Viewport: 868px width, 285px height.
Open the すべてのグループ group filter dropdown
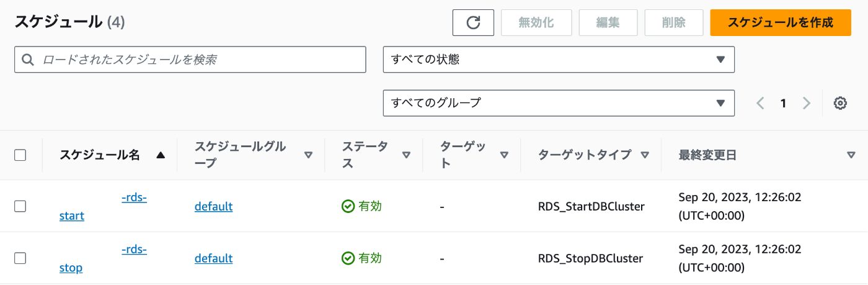pyautogui.click(x=559, y=103)
